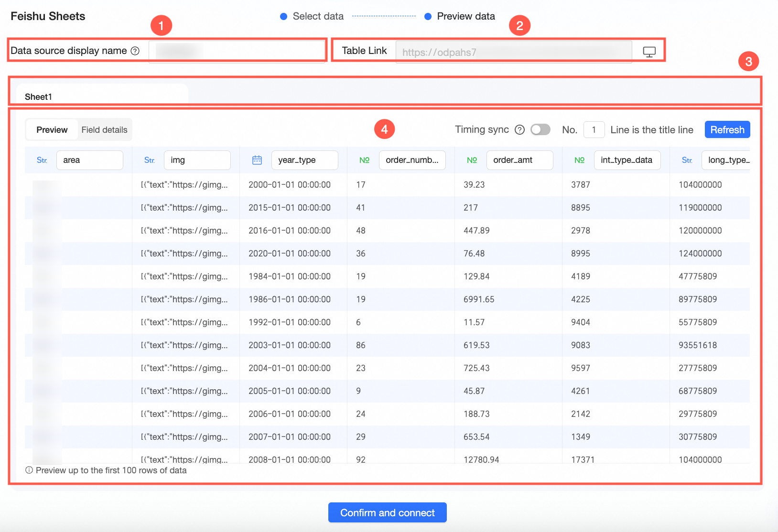Click the number type icon for order_number
The image size is (778, 532).
point(365,160)
